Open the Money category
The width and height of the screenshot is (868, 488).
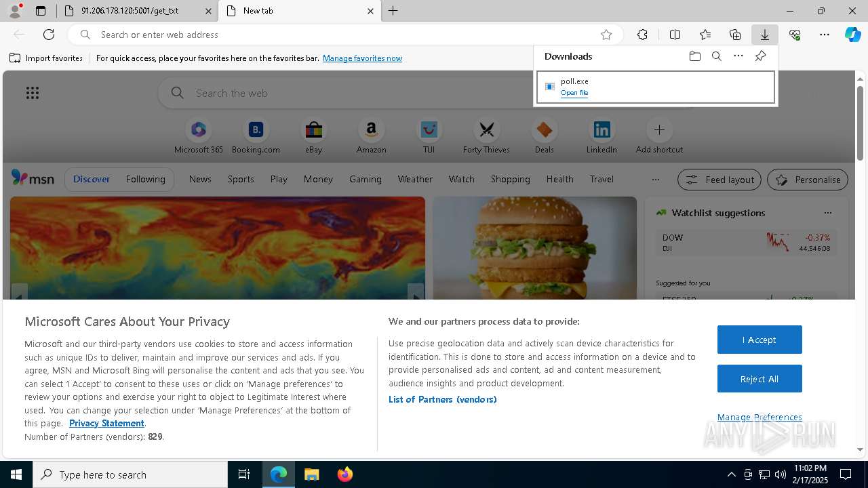[318, 179]
